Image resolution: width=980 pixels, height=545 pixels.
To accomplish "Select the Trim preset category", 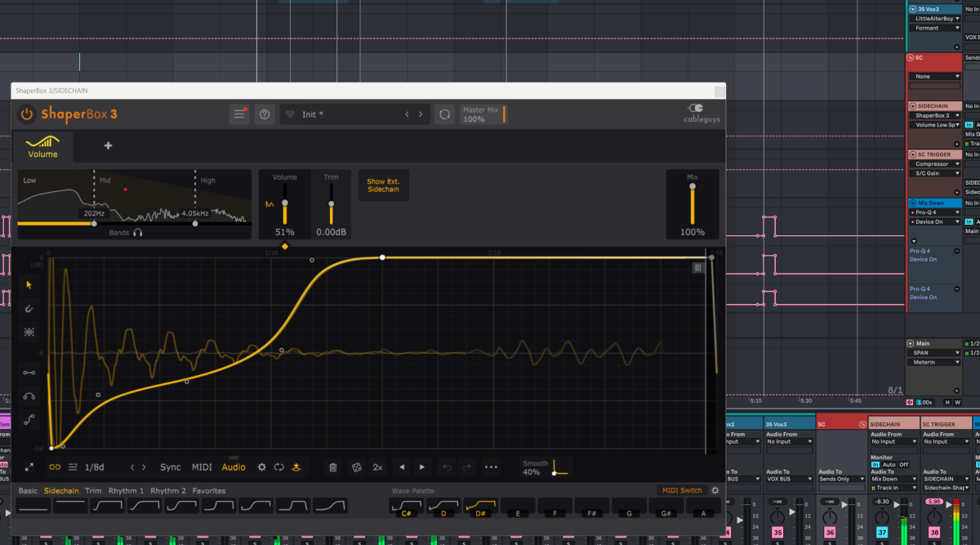I will coord(93,491).
